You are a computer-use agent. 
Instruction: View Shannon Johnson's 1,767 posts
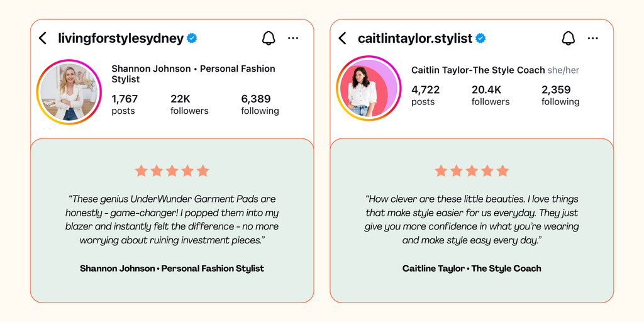(125, 104)
